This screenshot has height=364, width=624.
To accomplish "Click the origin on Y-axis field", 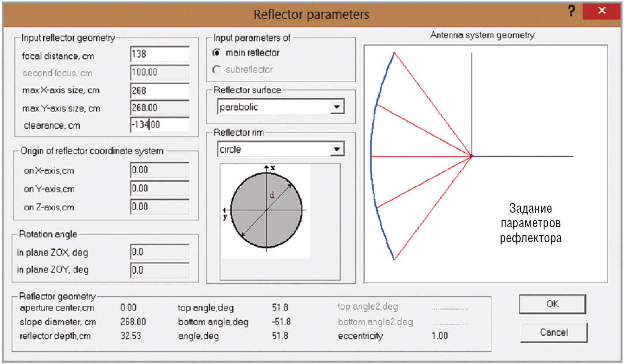I will coord(160,188).
